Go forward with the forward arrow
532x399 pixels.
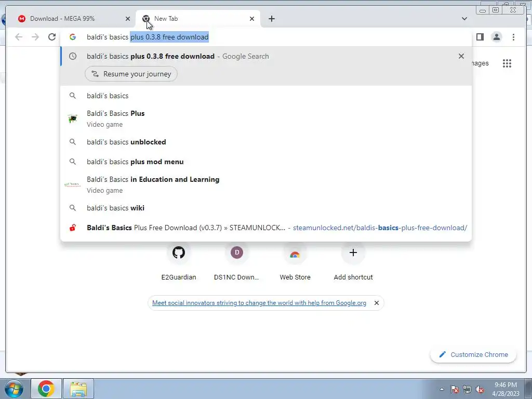pos(35,37)
